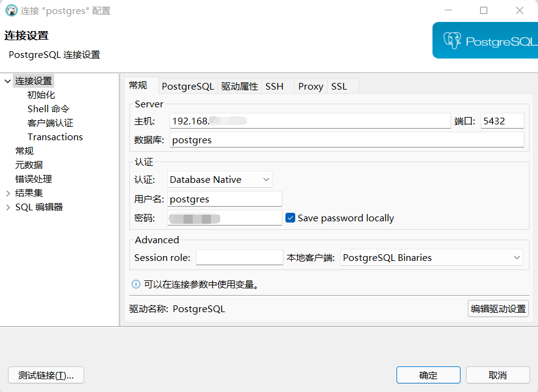This screenshot has height=392, width=538.
Task: Toggle Save password locally checkbox
Action: pyautogui.click(x=290, y=218)
